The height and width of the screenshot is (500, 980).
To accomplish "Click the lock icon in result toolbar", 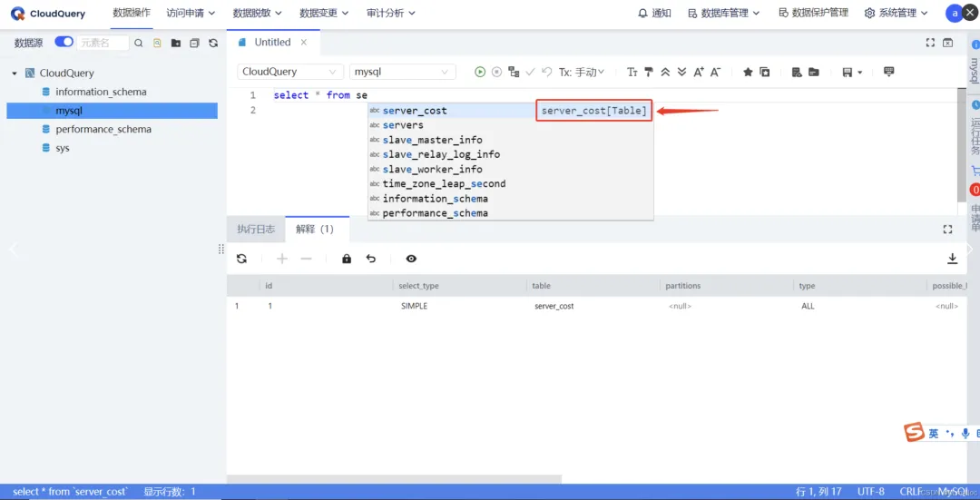I will click(347, 259).
